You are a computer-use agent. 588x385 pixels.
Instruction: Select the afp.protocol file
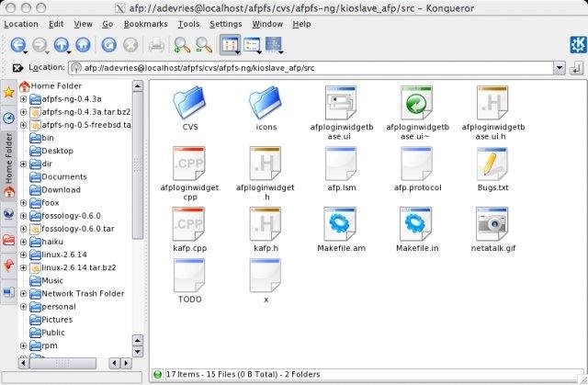(417, 169)
